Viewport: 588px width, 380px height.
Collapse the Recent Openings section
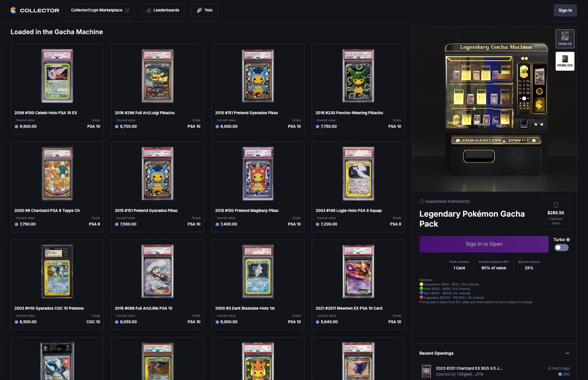568,352
